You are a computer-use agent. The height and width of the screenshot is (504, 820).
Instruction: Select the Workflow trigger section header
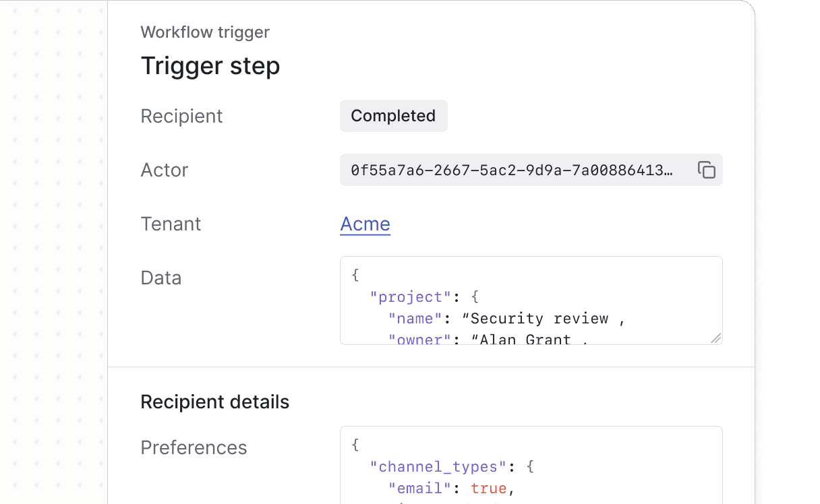click(204, 32)
